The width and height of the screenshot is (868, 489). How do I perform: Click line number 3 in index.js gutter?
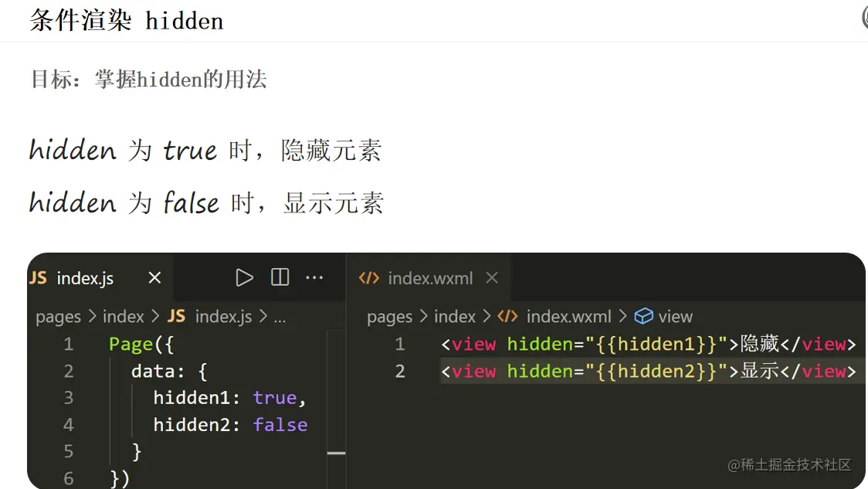point(69,398)
